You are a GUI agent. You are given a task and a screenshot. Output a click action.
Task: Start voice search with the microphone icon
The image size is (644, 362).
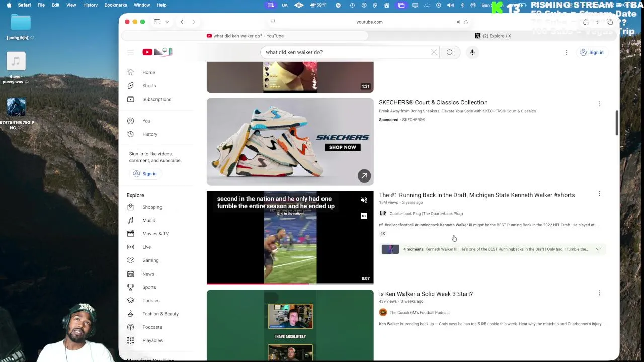click(x=472, y=52)
